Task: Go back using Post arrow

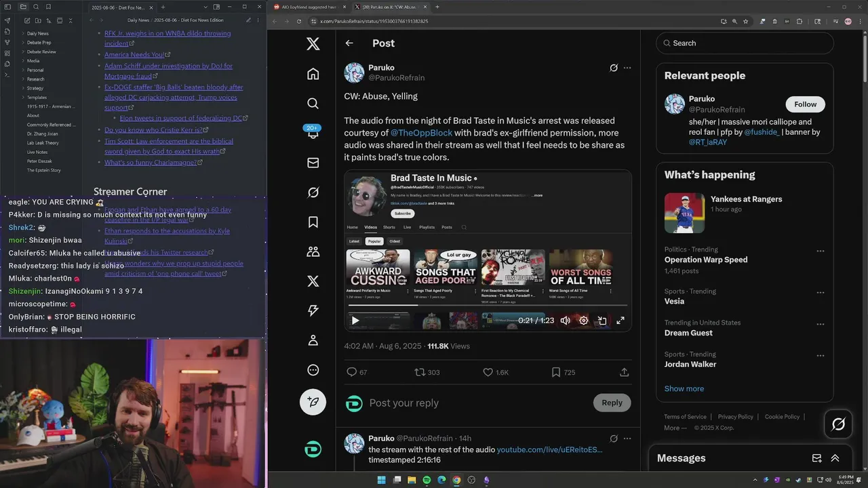Action: (349, 43)
